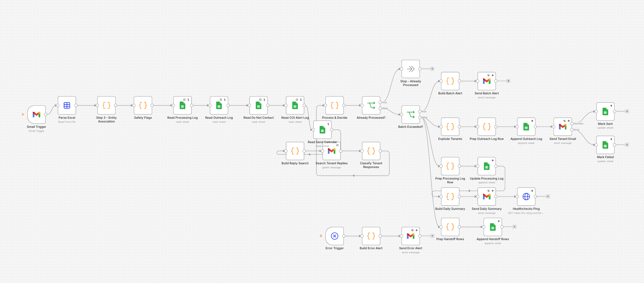This screenshot has width=644, height=283.
Task: Select the Process & Decide code node
Action: [335, 105]
